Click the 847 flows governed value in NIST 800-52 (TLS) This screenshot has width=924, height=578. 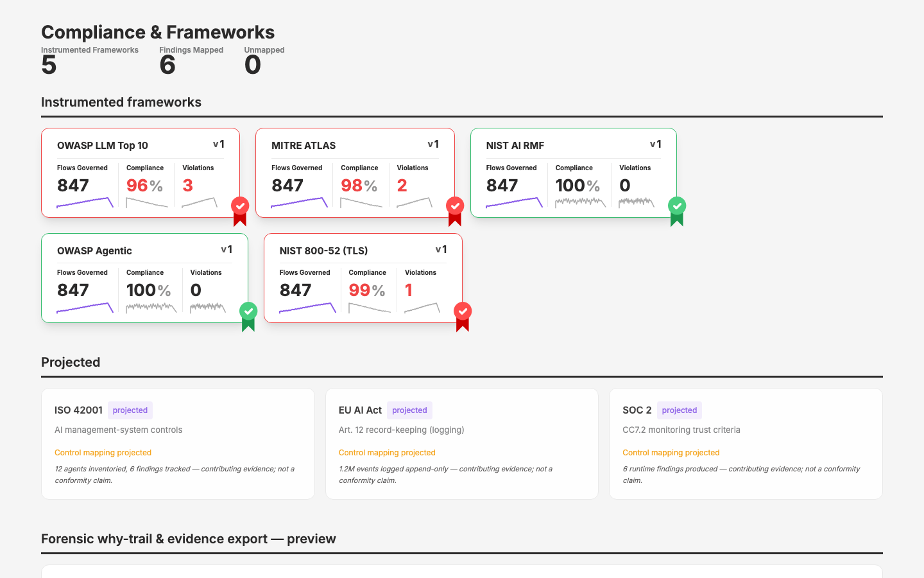295,290
